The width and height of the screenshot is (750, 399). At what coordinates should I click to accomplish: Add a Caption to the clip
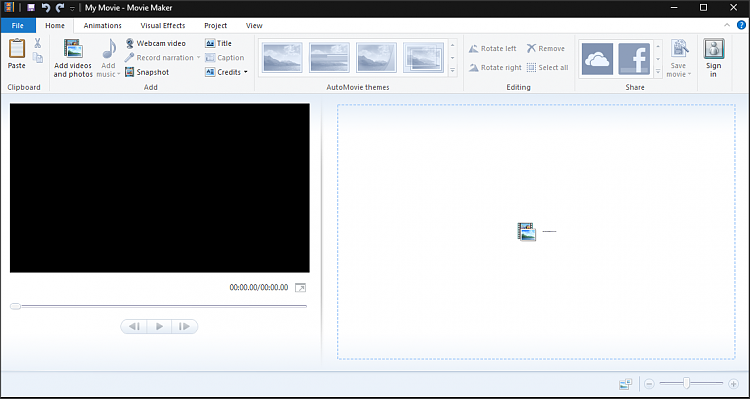coord(225,57)
